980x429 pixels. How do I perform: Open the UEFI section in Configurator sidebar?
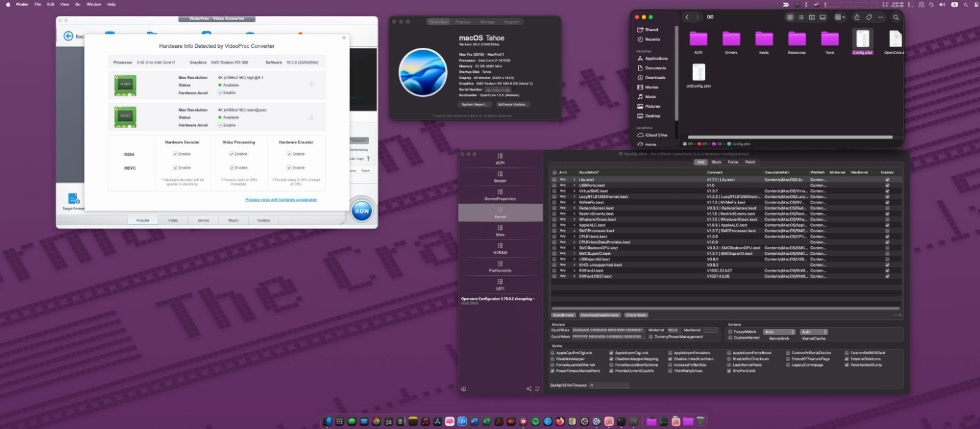[500, 284]
